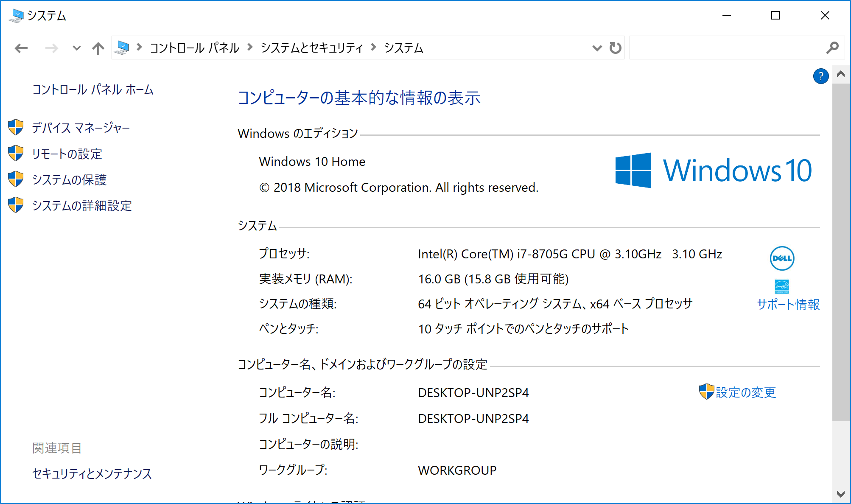The height and width of the screenshot is (504, 851).
Task: Expand chevron before コントロール パネル breadcrumb
Action: [139, 48]
